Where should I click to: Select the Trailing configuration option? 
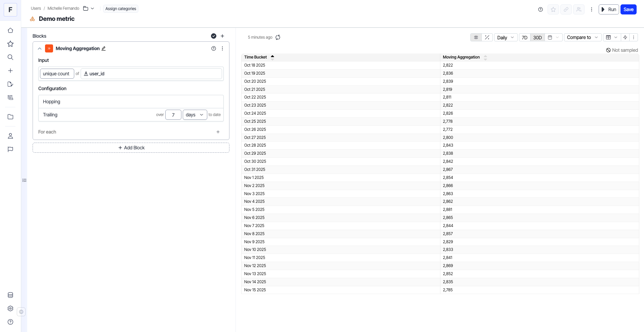click(x=50, y=115)
